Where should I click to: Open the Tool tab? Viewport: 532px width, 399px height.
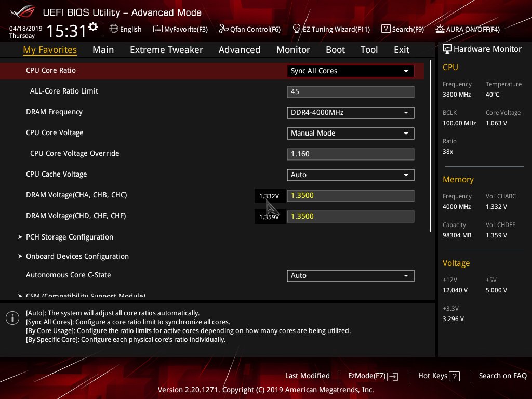pos(369,50)
